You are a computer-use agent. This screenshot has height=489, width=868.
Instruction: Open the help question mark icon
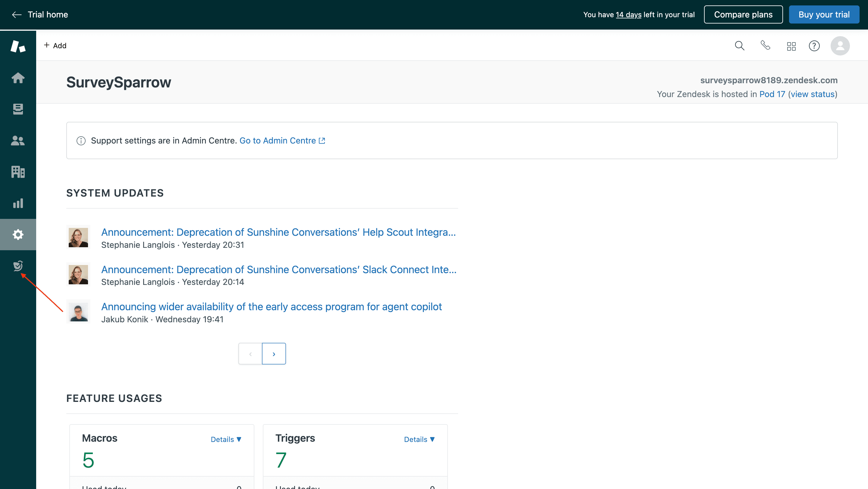814,46
